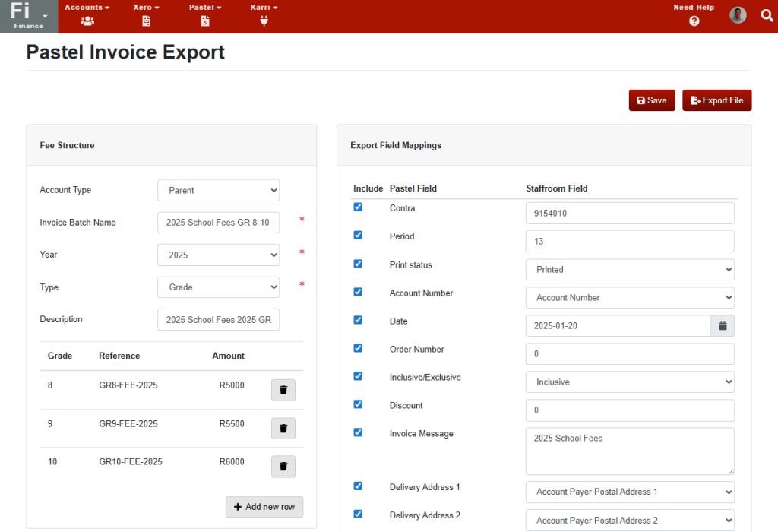Open the Print status dropdown
This screenshot has height=532, width=778.
pyautogui.click(x=630, y=270)
